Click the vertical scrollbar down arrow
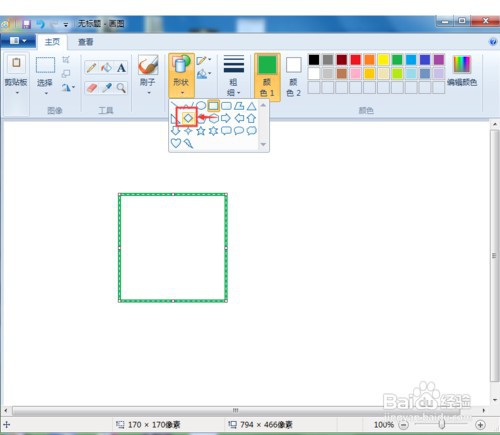Screen dimensions: 500x435 pos(495,400)
